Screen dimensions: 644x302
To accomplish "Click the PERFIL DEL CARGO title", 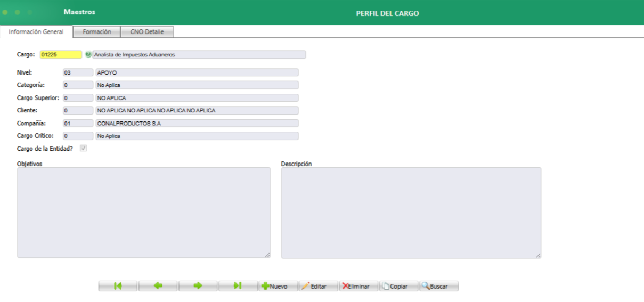I will [x=387, y=13].
